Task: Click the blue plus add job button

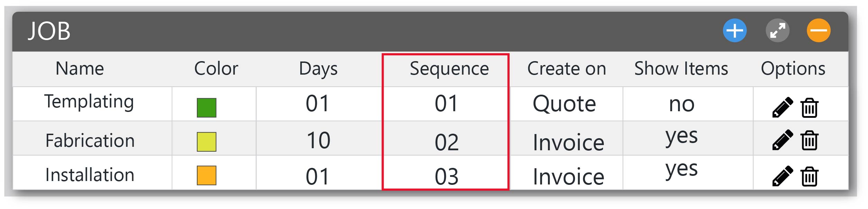Action: [734, 30]
